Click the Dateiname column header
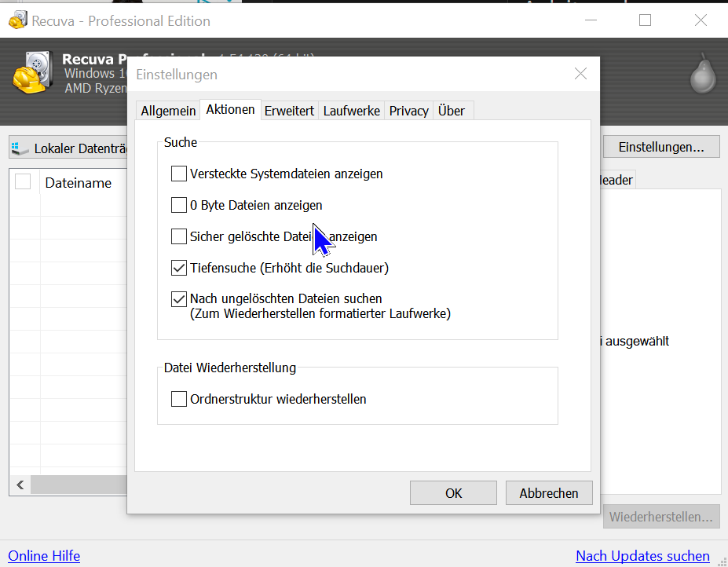728x567 pixels. (x=78, y=183)
